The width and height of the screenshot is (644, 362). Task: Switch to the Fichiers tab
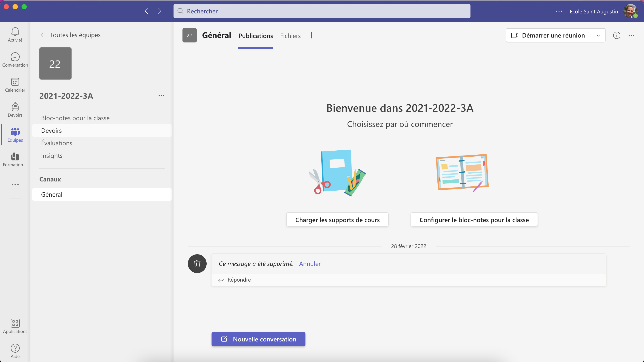[290, 36]
